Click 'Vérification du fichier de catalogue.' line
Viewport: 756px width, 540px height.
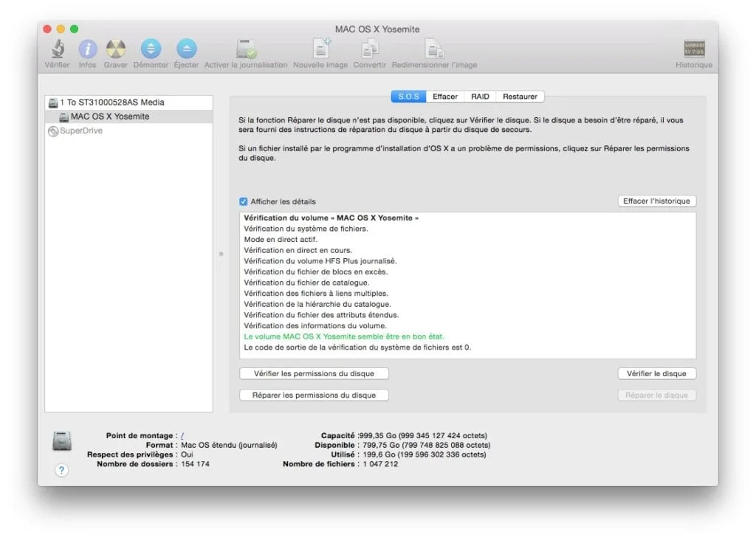pos(306,283)
